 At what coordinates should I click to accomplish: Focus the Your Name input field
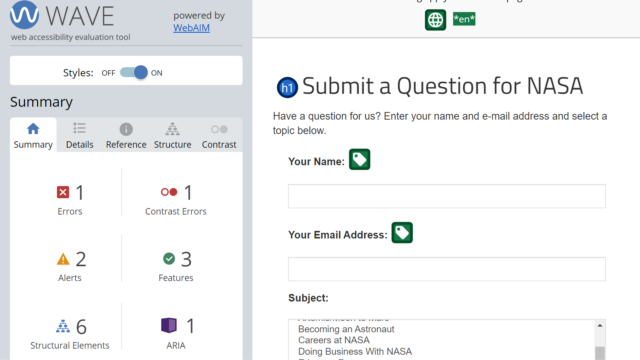tap(447, 196)
